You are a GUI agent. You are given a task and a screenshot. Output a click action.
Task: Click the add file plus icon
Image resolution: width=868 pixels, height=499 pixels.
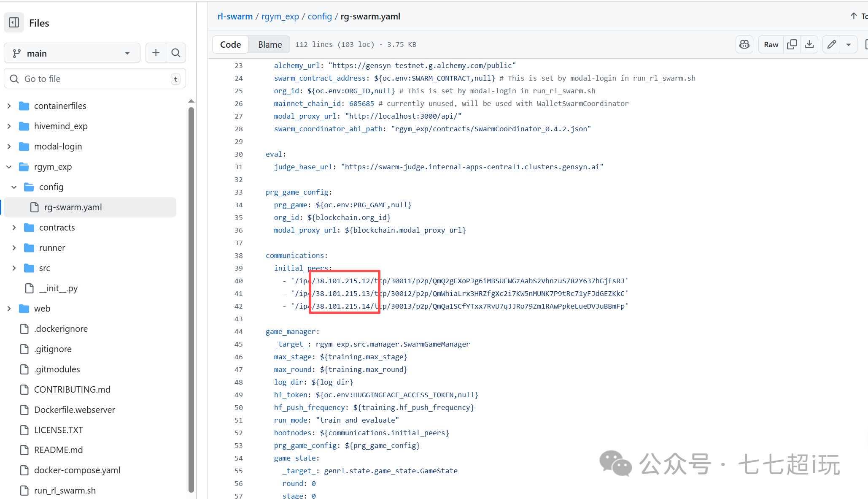click(x=156, y=53)
